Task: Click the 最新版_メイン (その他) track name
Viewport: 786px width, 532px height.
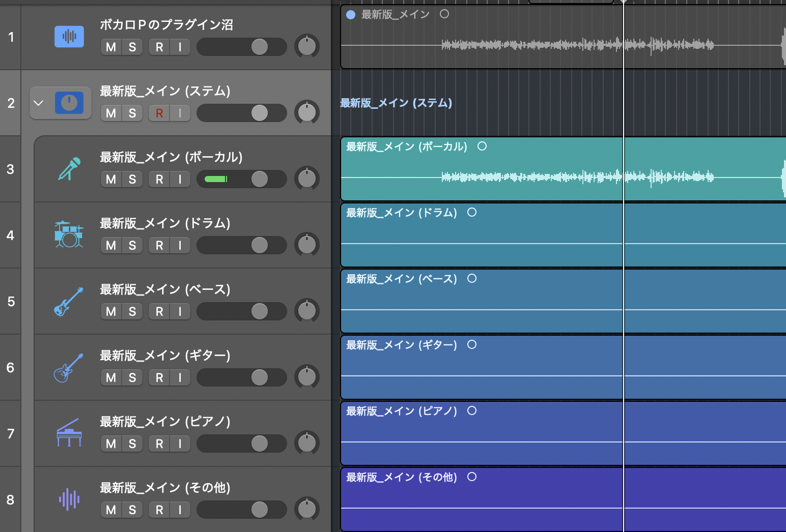Action: (165, 488)
